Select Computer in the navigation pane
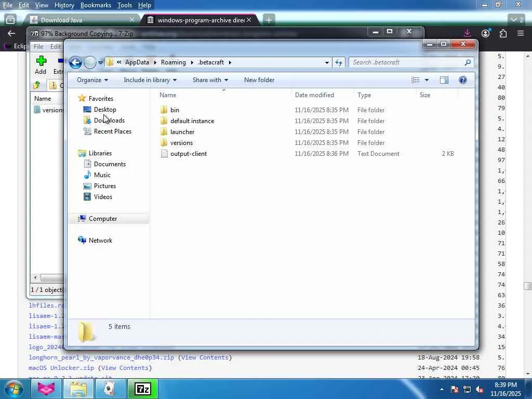Image resolution: width=532 pixels, height=399 pixels. point(103,219)
